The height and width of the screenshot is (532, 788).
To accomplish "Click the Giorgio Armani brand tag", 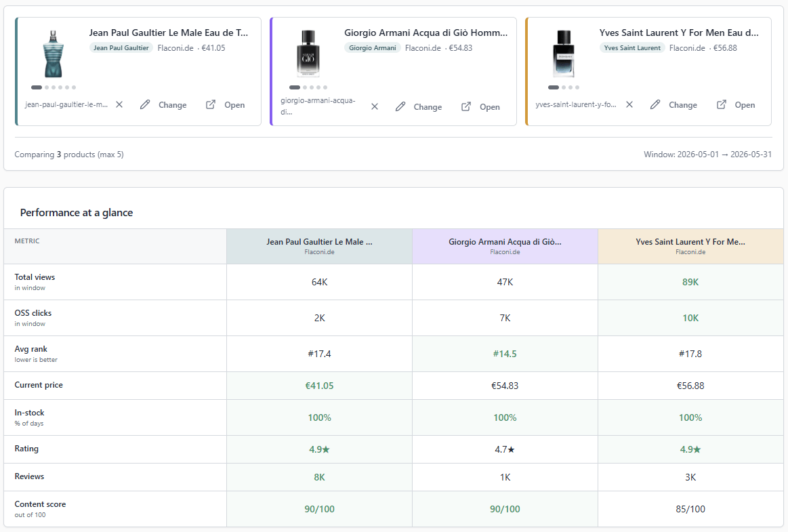I will pyautogui.click(x=373, y=47).
